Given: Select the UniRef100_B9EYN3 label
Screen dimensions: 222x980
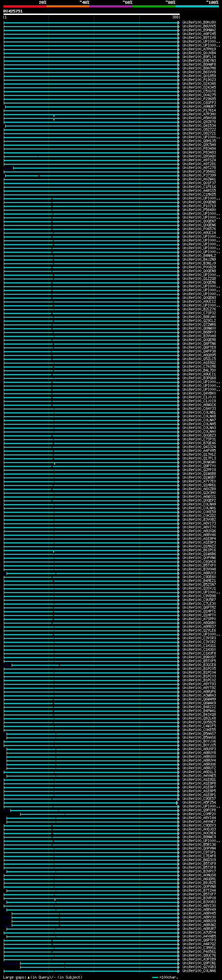Looking at the screenshot, I should [x=199, y=60].
